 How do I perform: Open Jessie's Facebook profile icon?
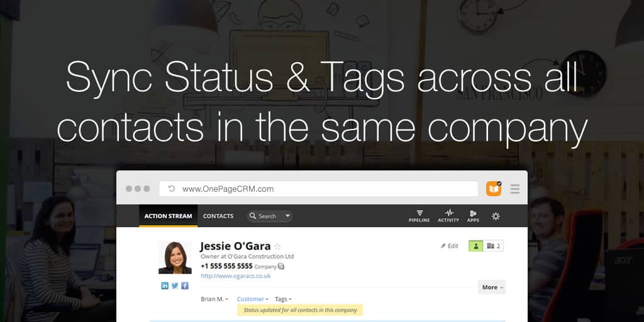[x=185, y=286]
